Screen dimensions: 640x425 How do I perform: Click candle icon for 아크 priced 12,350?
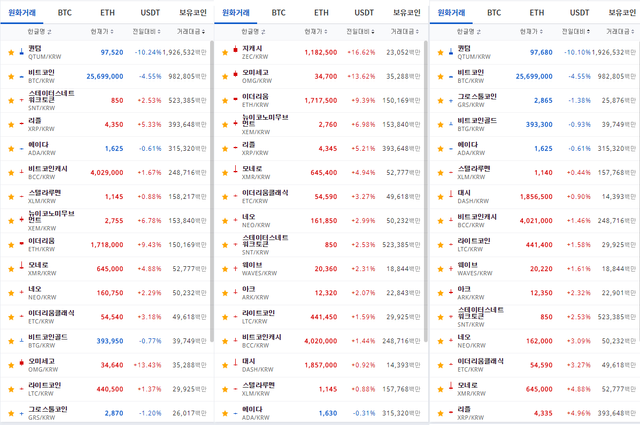[x=451, y=291]
